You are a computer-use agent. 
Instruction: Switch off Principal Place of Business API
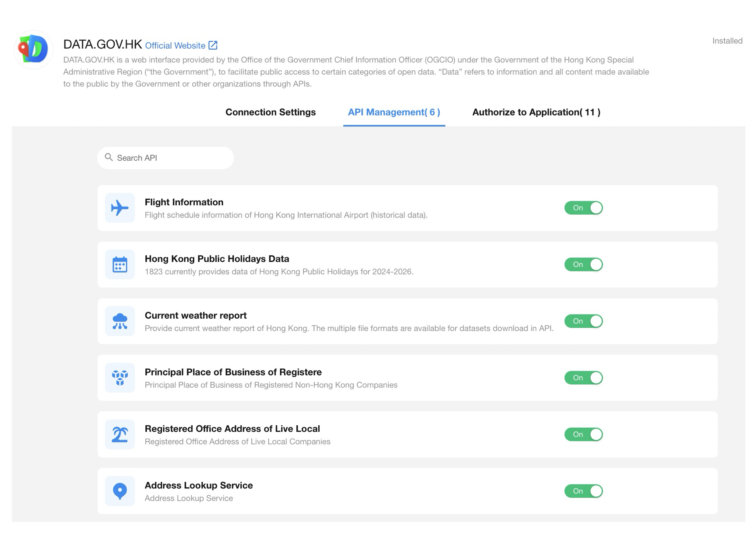[583, 378]
